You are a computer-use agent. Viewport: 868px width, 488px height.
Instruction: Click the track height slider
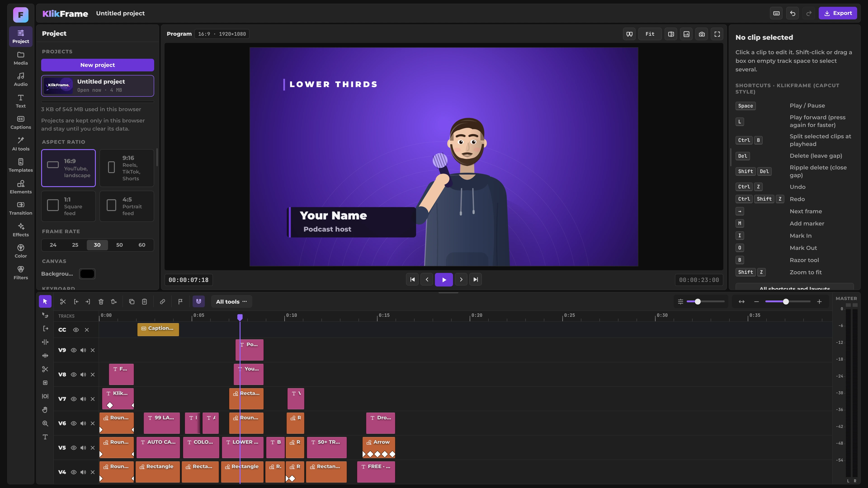click(705, 302)
